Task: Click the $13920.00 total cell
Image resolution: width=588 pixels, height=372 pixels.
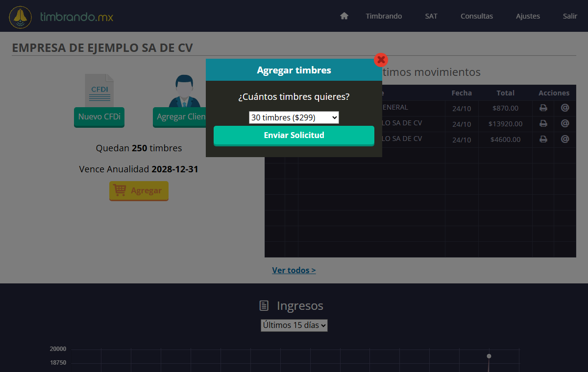Action: (505, 124)
